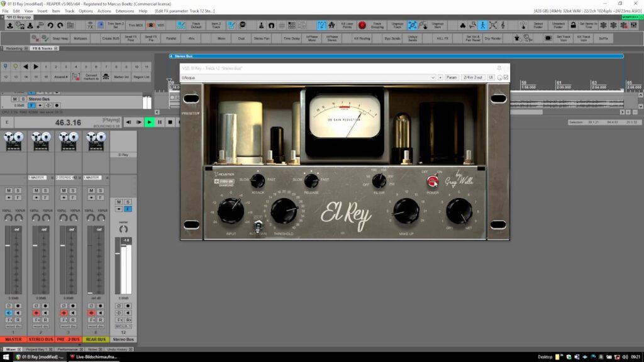Open the UAcqua preset dropdown
This screenshot has height=362, width=644.
tap(308, 77)
